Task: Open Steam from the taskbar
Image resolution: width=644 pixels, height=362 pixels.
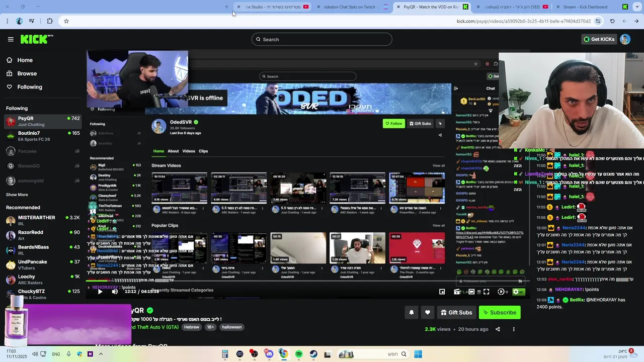Action: click(x=313, y=354)
